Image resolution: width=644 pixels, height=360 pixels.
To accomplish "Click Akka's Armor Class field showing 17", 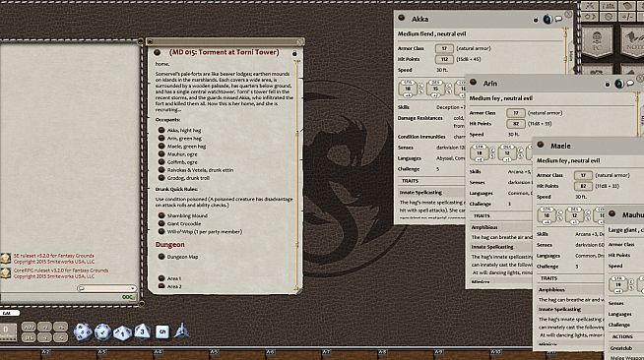I will tap(444, 48).
